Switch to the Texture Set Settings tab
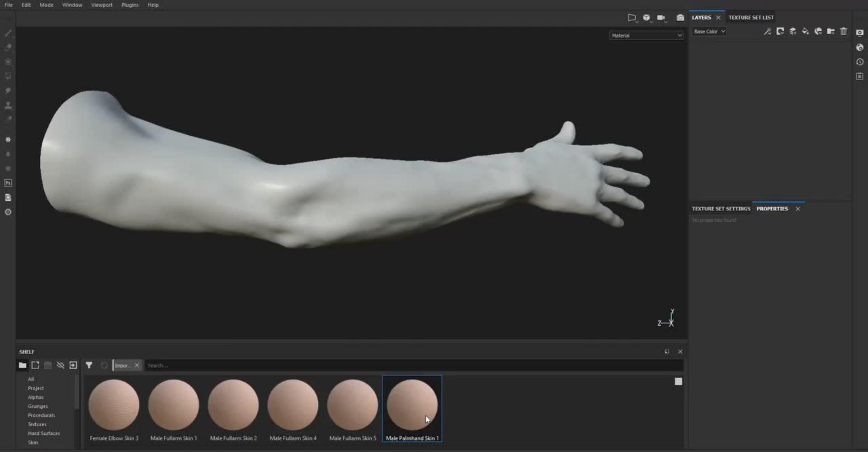Image resolution: width=868 pixels, height=452 pixels. (x=721, y=209)
